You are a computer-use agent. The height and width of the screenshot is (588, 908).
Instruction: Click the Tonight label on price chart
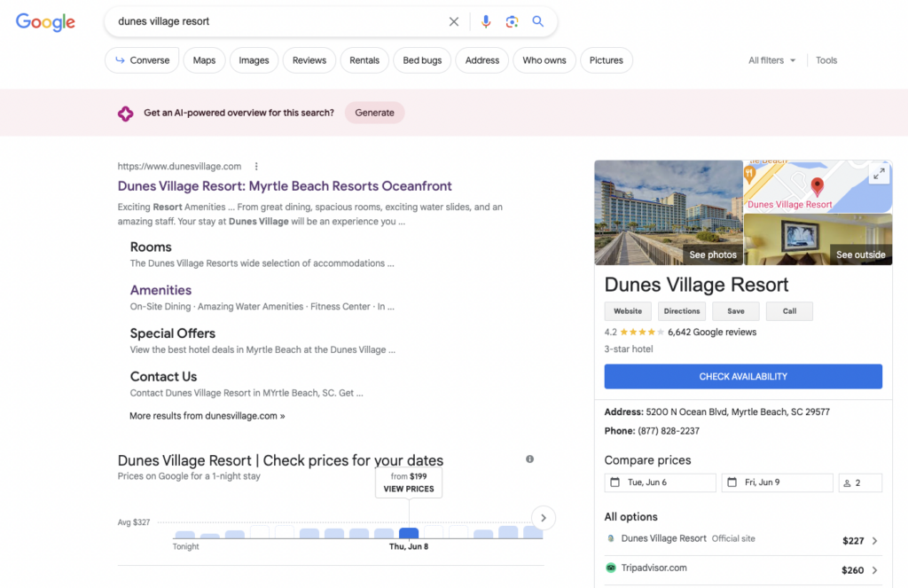pyautogui.click(x=185, y=546)
